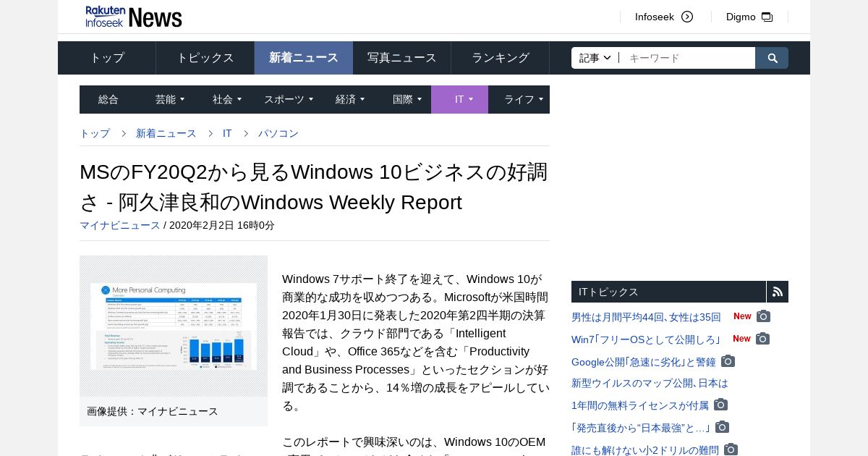Screen dimensions: 868x456
Task: Click the Digmo header link
Action: tap(741, 17)
